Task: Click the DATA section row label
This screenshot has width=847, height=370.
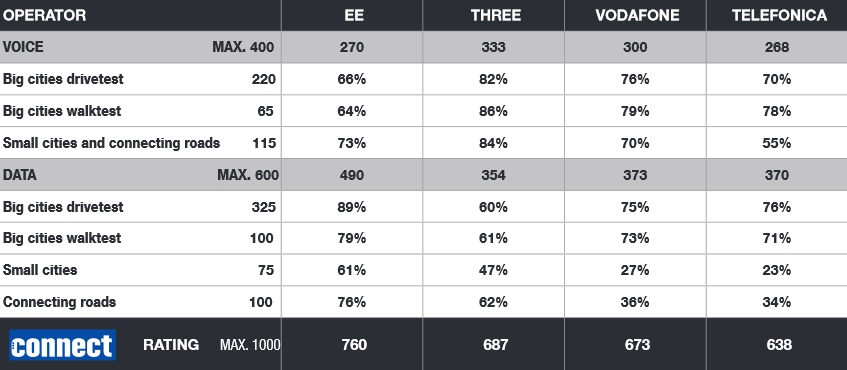Action: tap(19, 175)
